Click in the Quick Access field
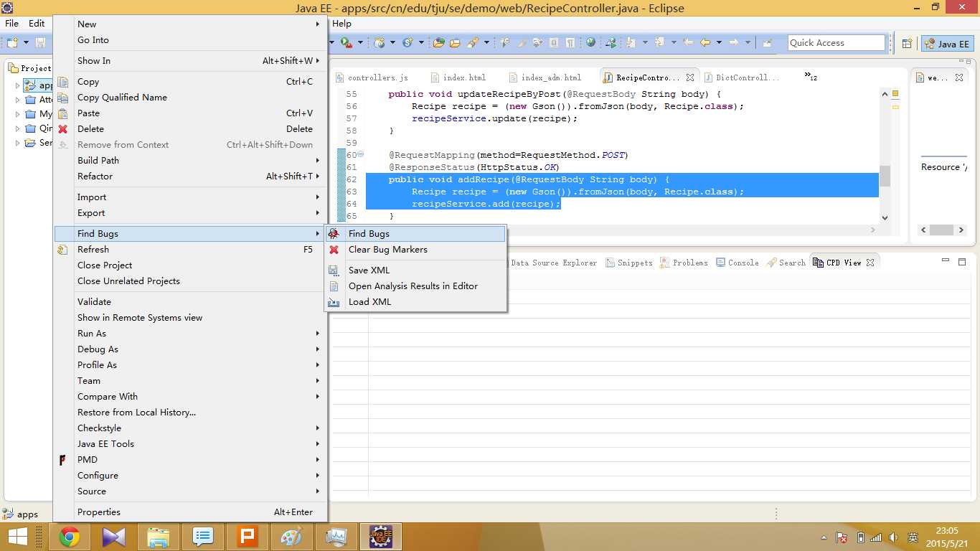The image size is (980, 551). (837, 43)
